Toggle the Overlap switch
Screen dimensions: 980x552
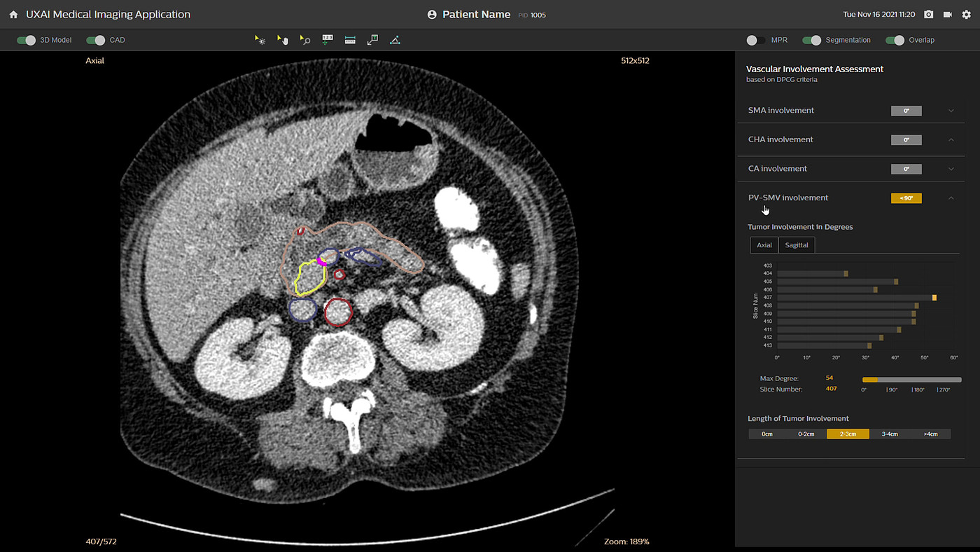[x=895, y=41]
